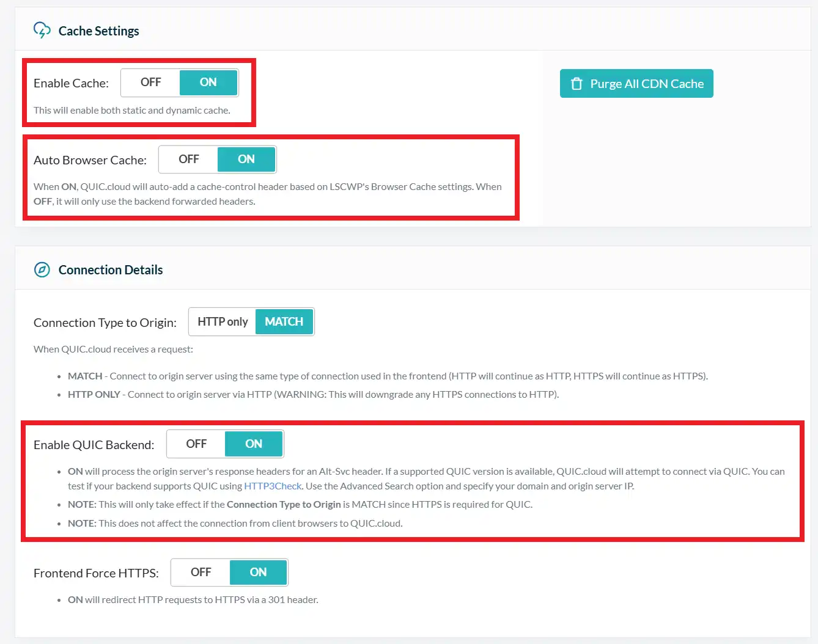818x644 pixels.
Task: Choose MATCH for Connection Type to Origin
Action: 284,322
